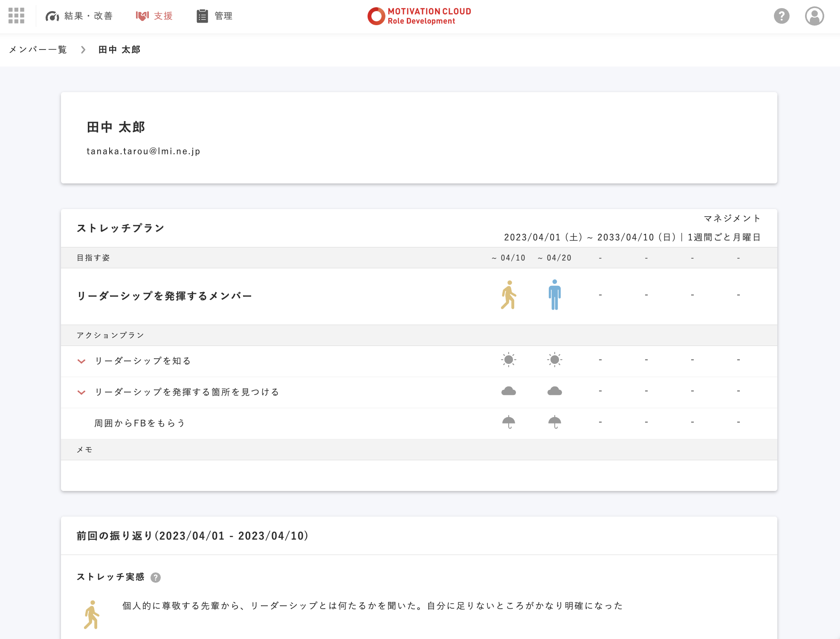
Task: Click the ストレッチプラン heading
Action: (x=121, y=228)
